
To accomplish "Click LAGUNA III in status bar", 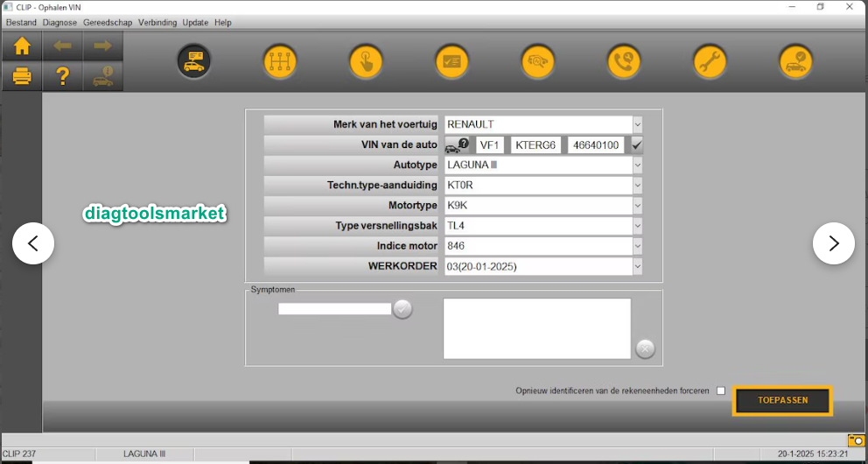I will [x=144, y=454].
